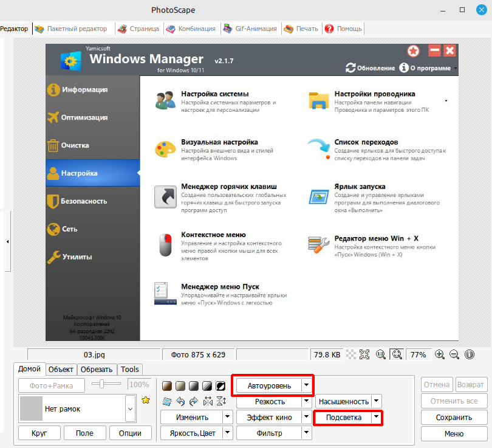492x448 pixels.
Task: Click the photo info icon in the status bar
Action: click(470, 354)
